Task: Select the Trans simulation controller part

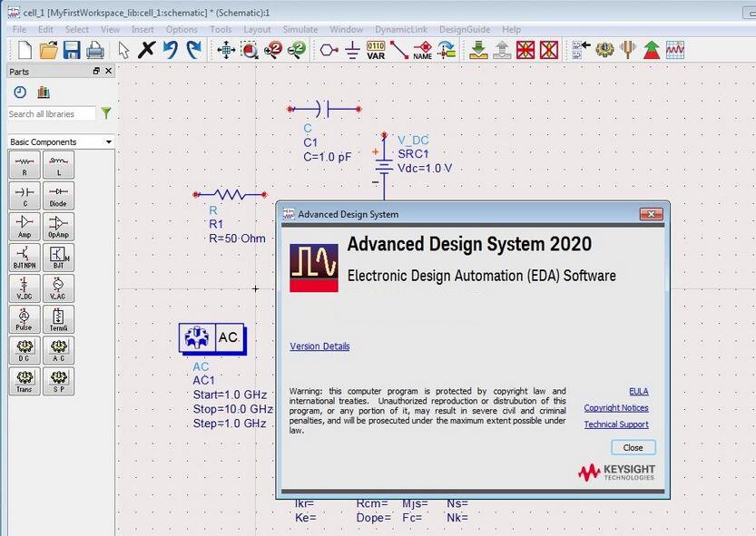Action: pyautogui.click(x=25, y=381)
